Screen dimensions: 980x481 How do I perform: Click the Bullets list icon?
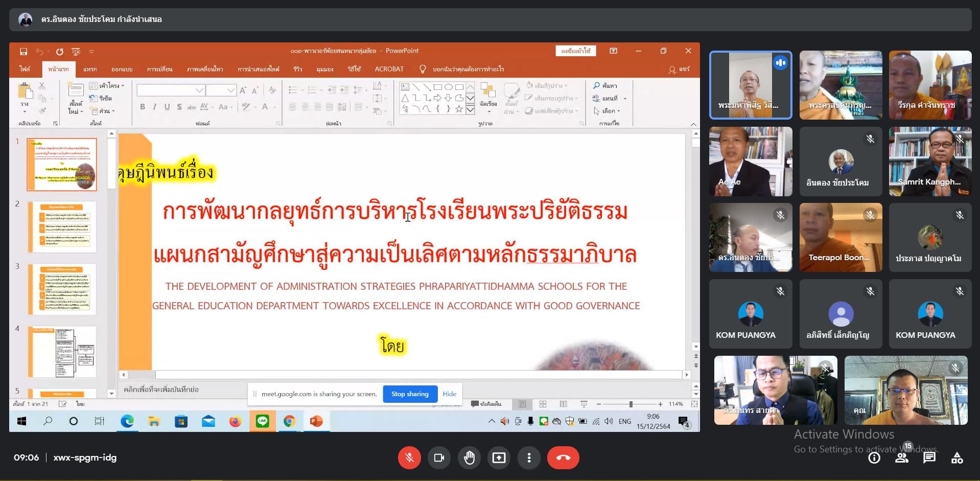pyautogui.click(x=293, y=90)
